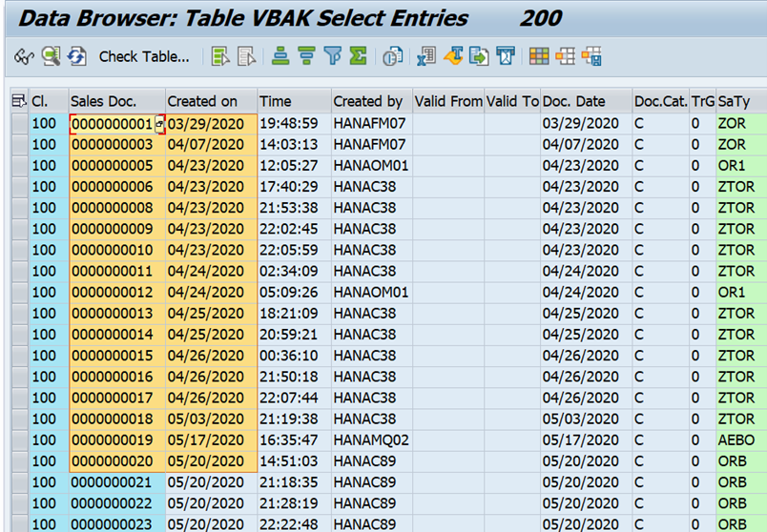
Task: Sort the table in descending order
Action: (306, 57)
